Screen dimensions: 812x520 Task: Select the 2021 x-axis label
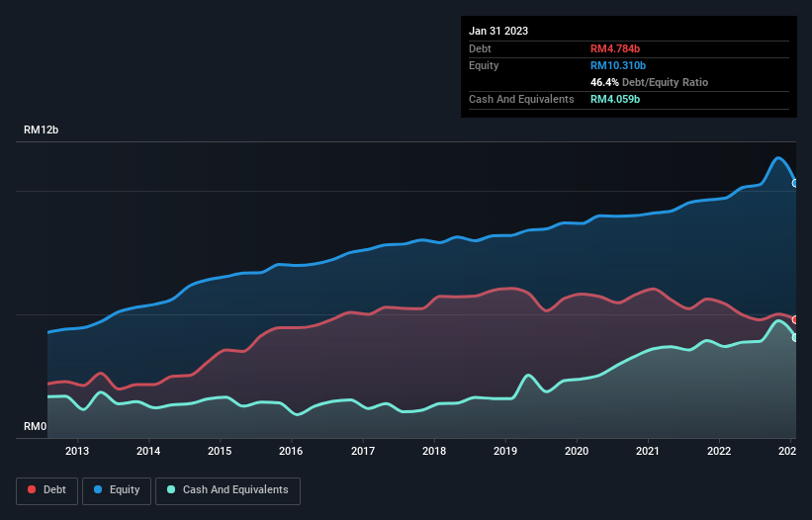(648, 451)
